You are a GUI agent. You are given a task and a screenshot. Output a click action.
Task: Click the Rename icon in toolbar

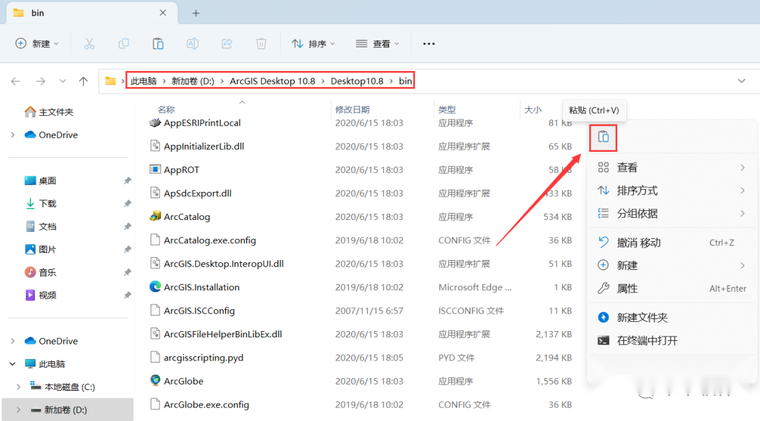coord(192,44)
